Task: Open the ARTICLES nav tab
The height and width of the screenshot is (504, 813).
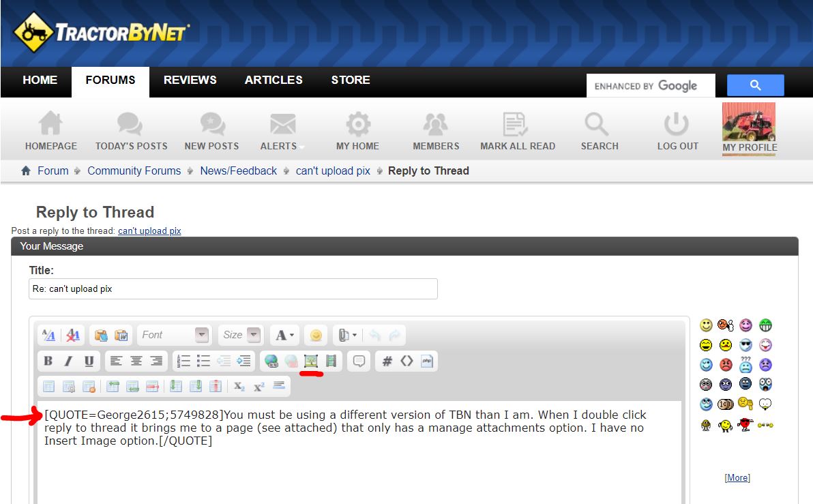Action: (x=274, y=80)
